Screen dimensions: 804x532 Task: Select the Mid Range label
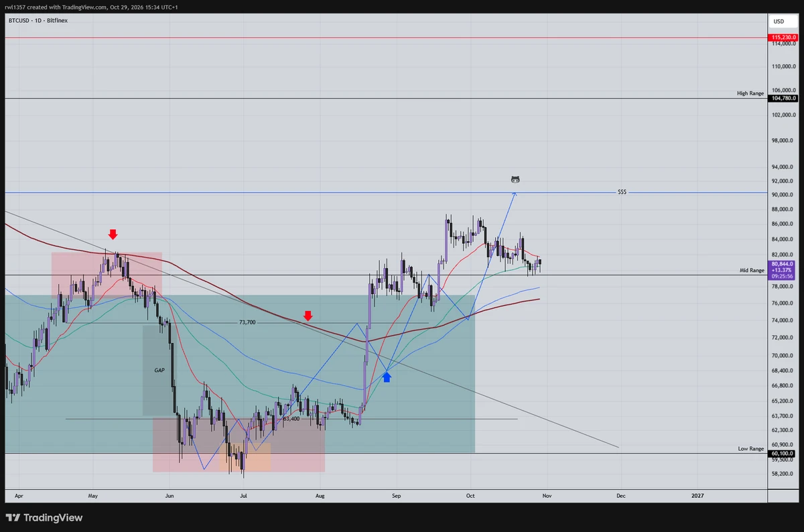752,271
